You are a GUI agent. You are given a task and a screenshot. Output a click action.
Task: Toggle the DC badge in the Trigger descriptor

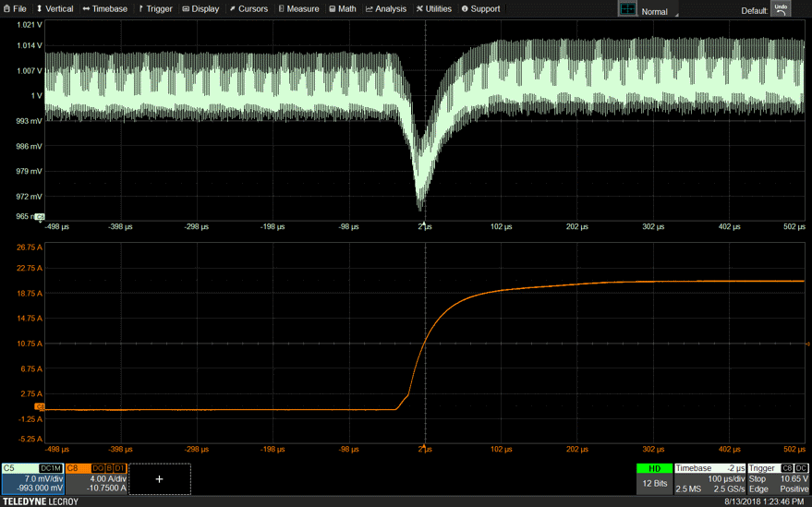[801, 468]
